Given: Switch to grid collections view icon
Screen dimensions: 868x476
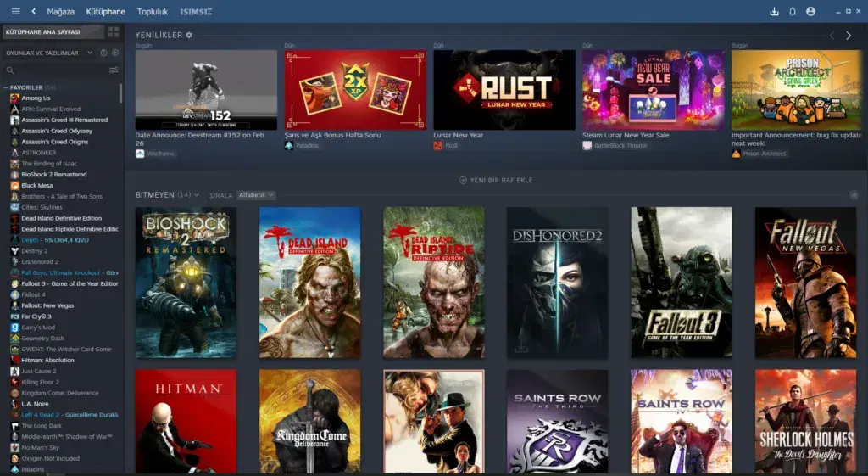Looking at the screenshot, I should coord(114,32).
